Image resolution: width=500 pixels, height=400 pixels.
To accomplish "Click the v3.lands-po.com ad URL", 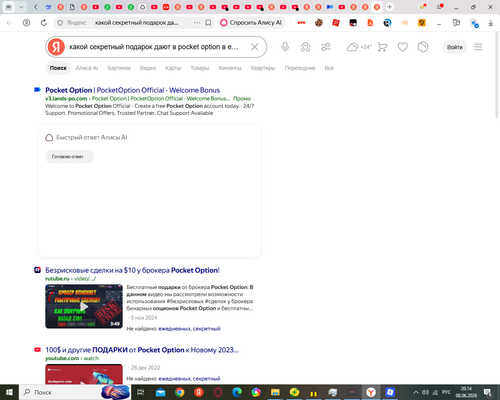I will click(x=66, y=99).
